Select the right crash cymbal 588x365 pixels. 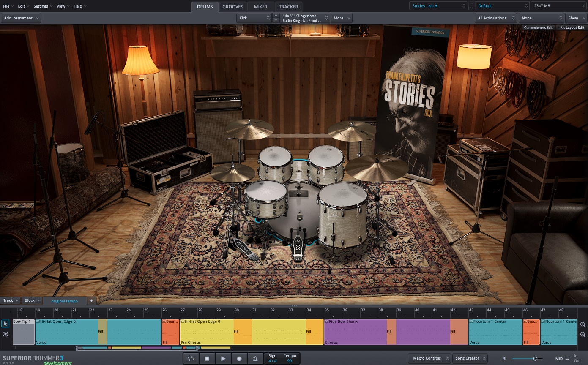(352, 131)
